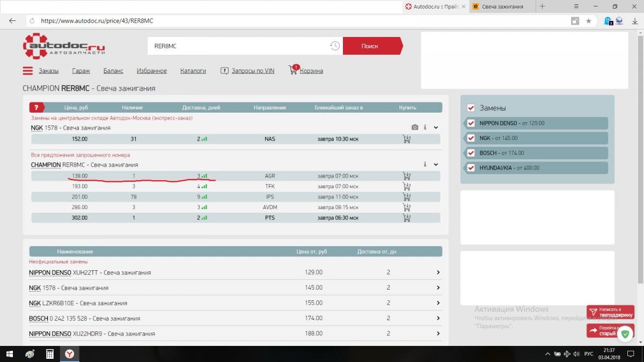Open the Каталоги menu item

click(193, 71)
